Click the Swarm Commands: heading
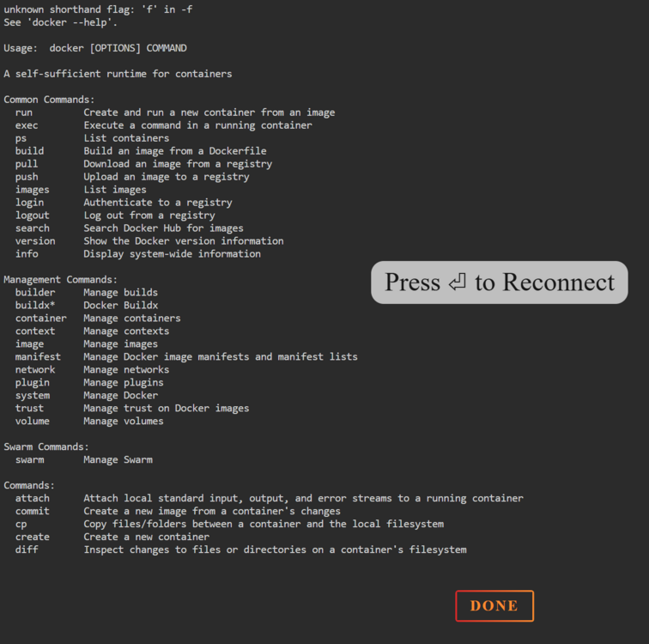 click(46, 447)
